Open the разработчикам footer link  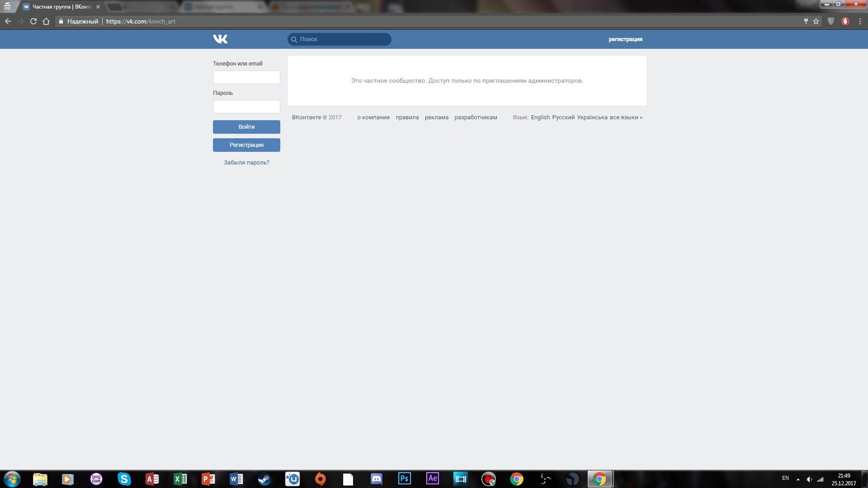[x=476, y=117]
